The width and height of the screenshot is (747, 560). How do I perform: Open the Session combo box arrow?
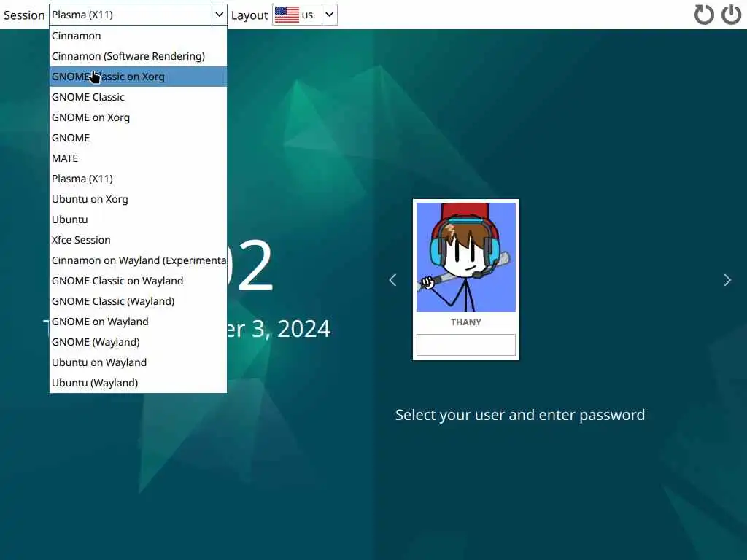(219, 15)
